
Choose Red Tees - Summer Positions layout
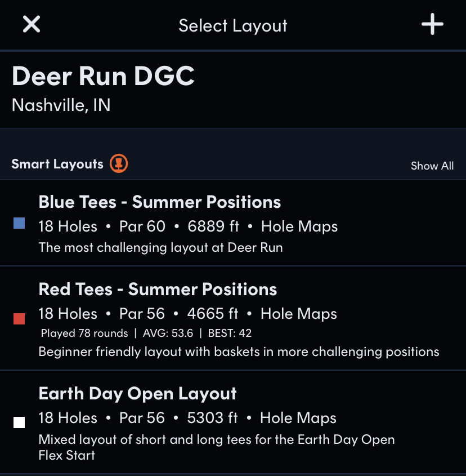coord(158,290)
